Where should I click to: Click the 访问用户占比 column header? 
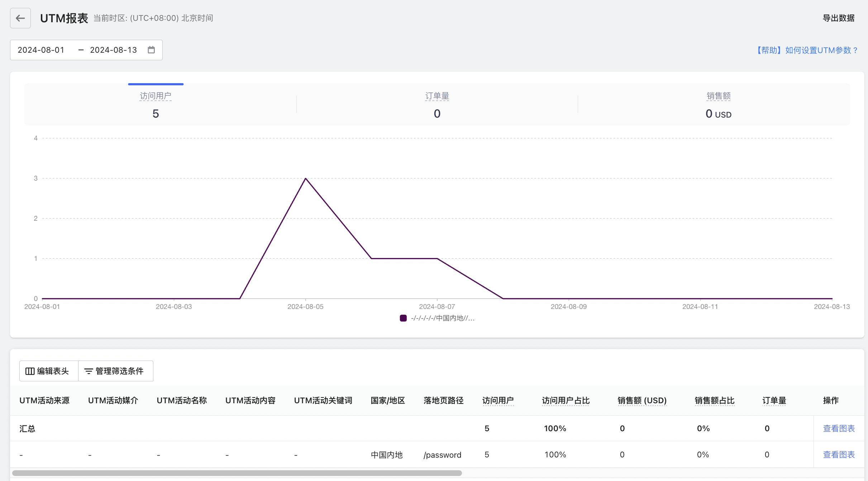coord(566,400)
